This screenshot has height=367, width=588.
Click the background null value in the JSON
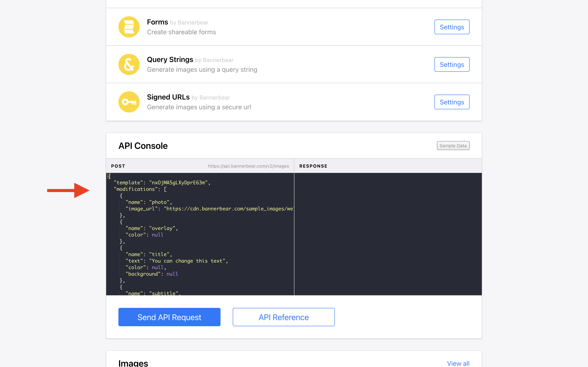pyautogui.click(x=172, y=274)
